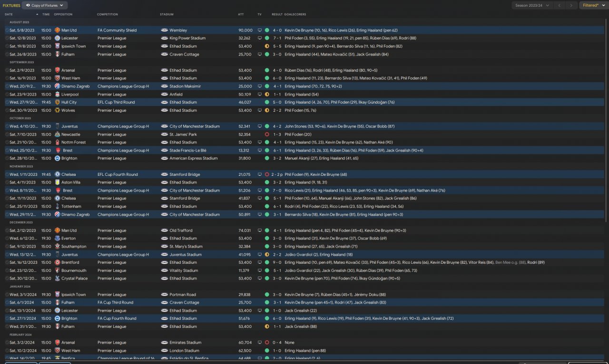Click the Anfield stadium icon

164,95
